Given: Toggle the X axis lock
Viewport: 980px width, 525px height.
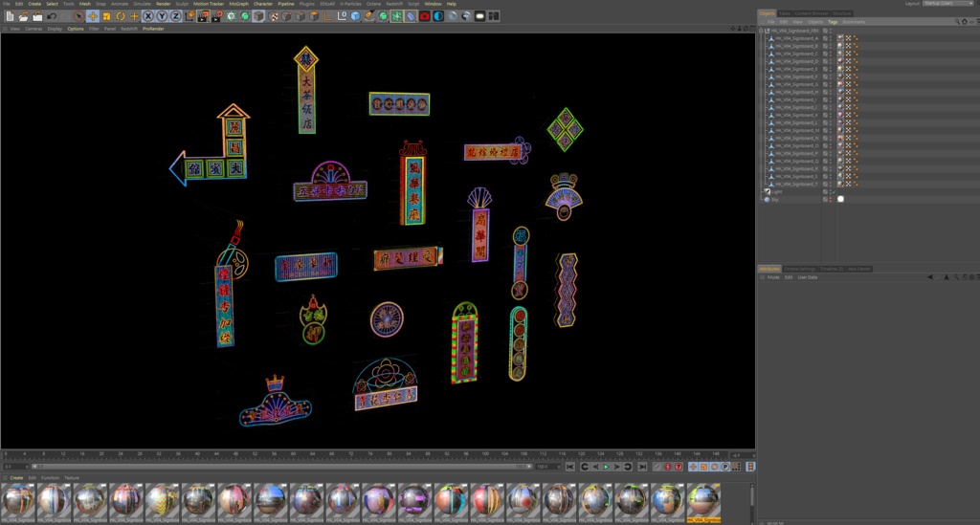Looking at the screenshot, I should coord(148,16).
